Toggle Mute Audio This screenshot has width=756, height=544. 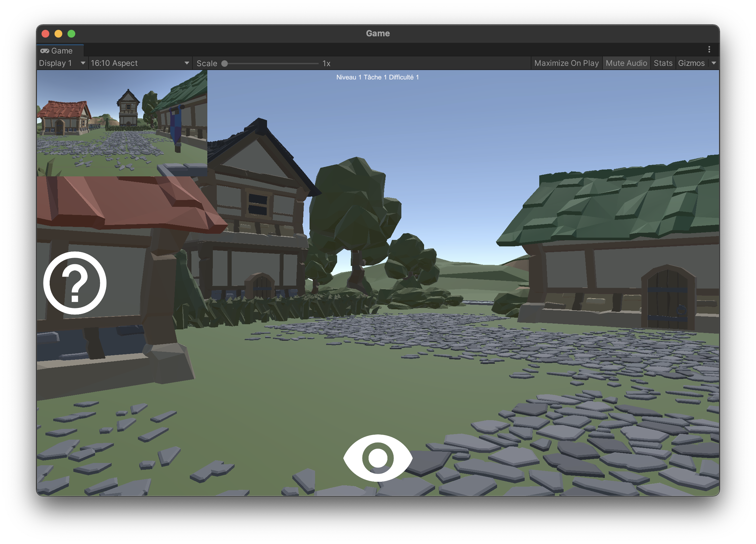click(x=626, y=63)
